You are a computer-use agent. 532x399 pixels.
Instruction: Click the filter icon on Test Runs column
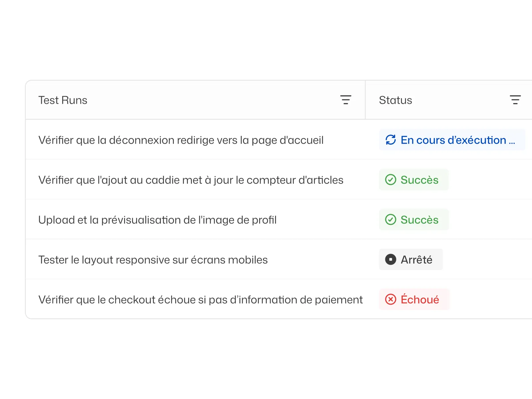coord(345,100)
